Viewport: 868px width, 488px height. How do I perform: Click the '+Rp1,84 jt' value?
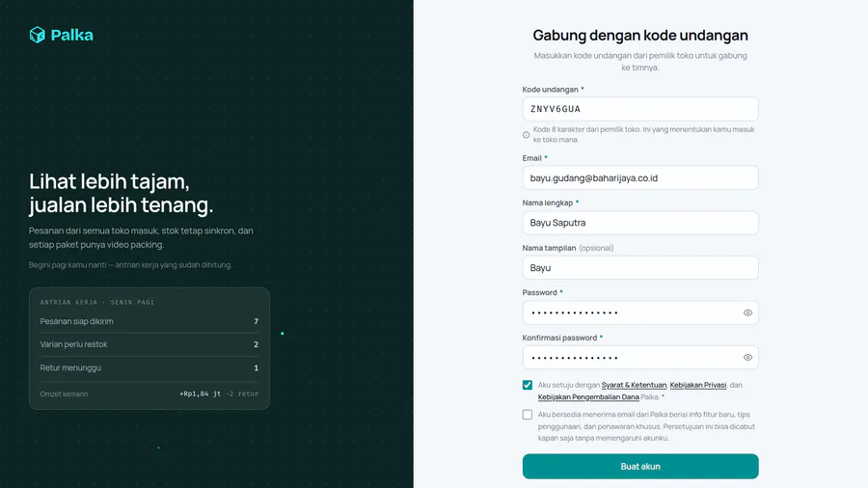[200, 393]
